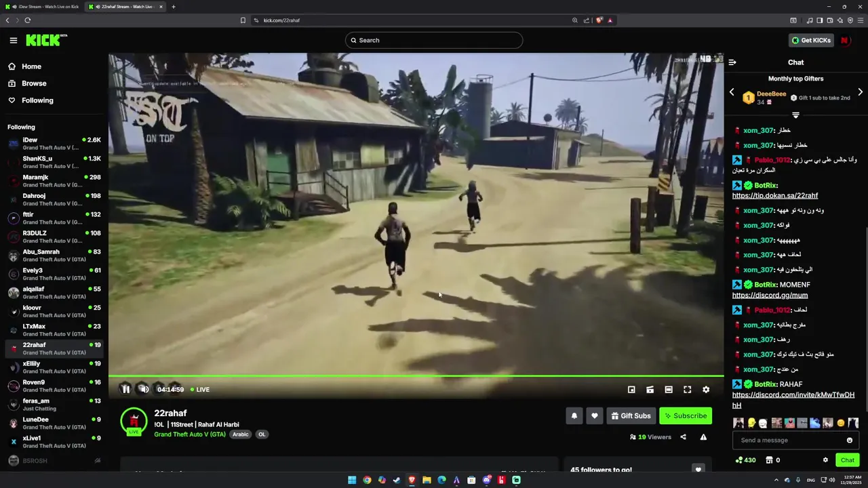Open Windows Start menu
This screenshot has height=488, width=868.
tap(352, 480)
